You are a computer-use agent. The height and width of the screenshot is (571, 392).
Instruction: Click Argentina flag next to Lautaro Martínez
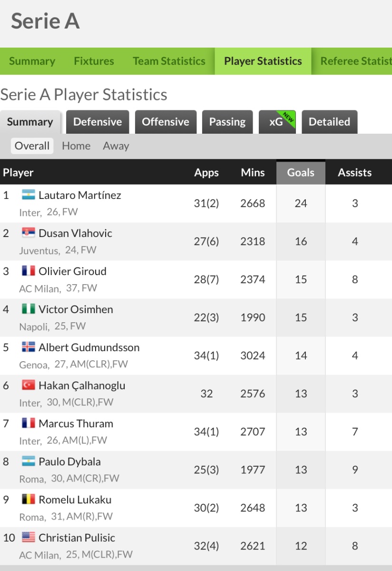pyautogui.click(x=29, y=195)
